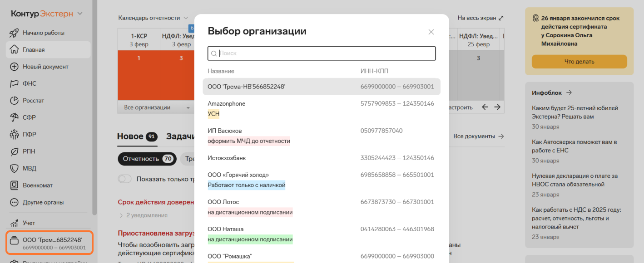Open Росстат in the sidebar
This screenshot has height=263, width=644.
(x=48, y=101)
